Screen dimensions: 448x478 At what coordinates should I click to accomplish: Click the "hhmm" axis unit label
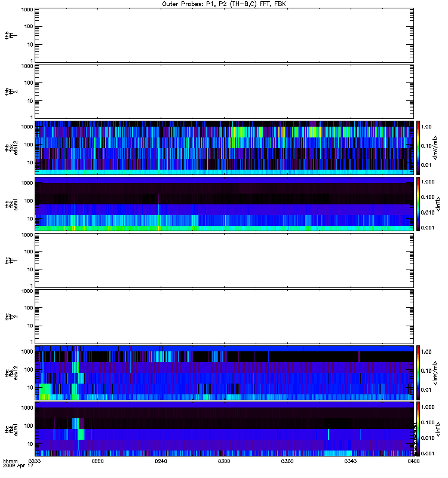pyautogui.click(x=10, y=461)
